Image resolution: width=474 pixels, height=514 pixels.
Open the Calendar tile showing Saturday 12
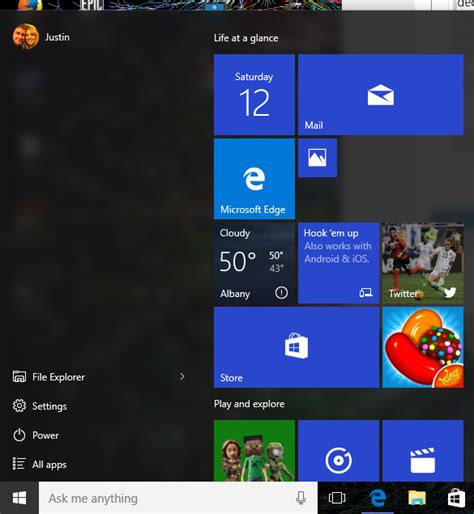coord(254,95)
